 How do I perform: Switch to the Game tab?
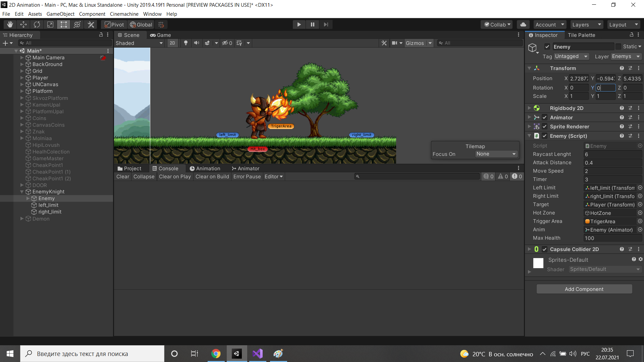click(160, 35)
